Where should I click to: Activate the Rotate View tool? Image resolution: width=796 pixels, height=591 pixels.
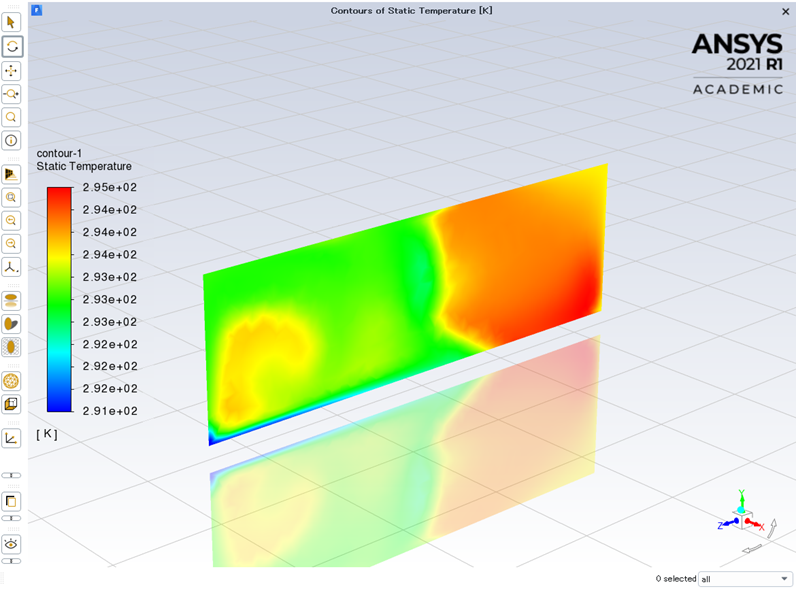11,47
